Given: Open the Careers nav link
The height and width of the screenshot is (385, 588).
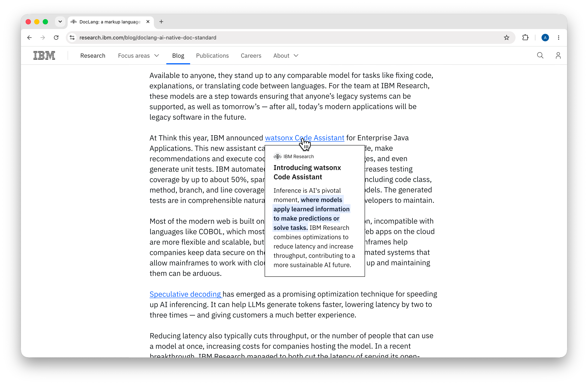Looking at the screenshot, I should coord(251,56).
